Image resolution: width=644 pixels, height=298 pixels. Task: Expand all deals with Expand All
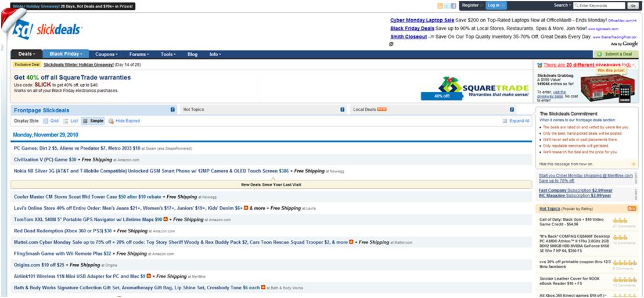coord(516,121)
